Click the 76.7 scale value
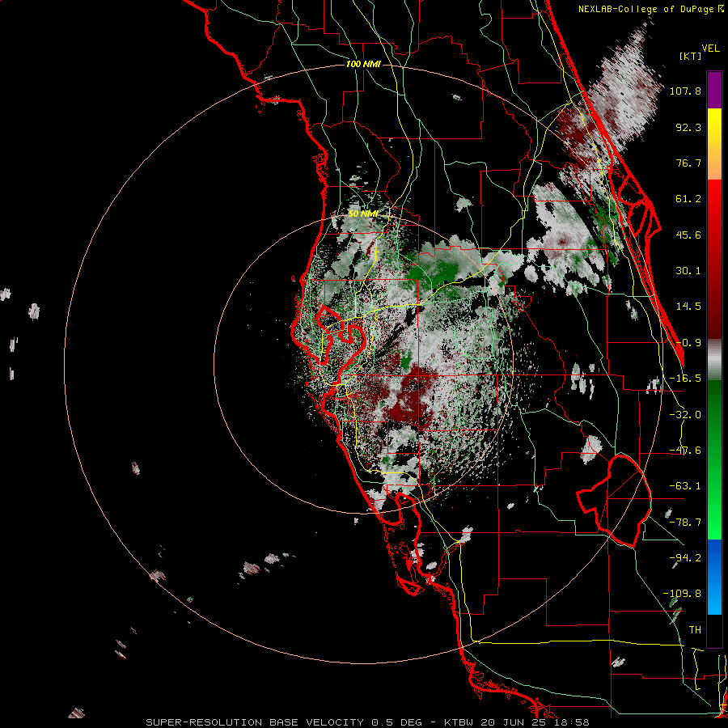The image size is (728, 728). tap(688, 163)
